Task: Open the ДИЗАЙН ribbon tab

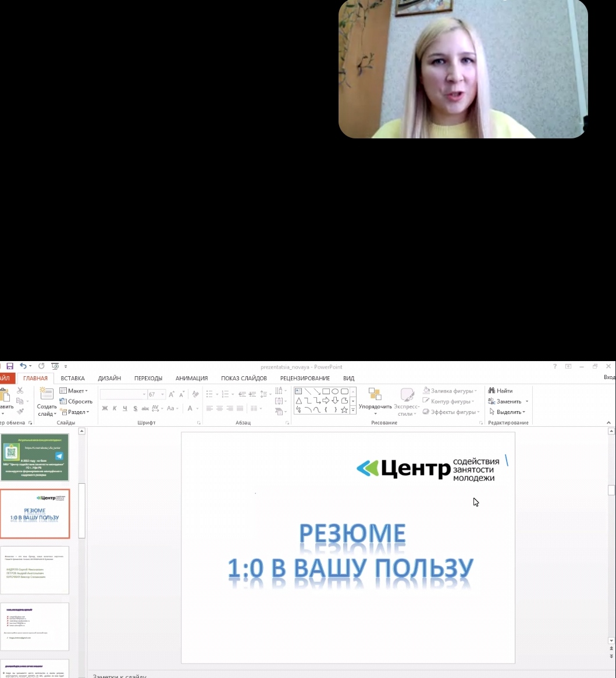Action: tap(109, 378)
